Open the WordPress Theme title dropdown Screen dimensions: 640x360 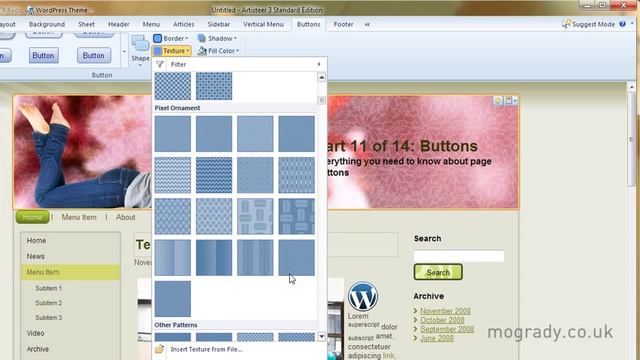92,10
